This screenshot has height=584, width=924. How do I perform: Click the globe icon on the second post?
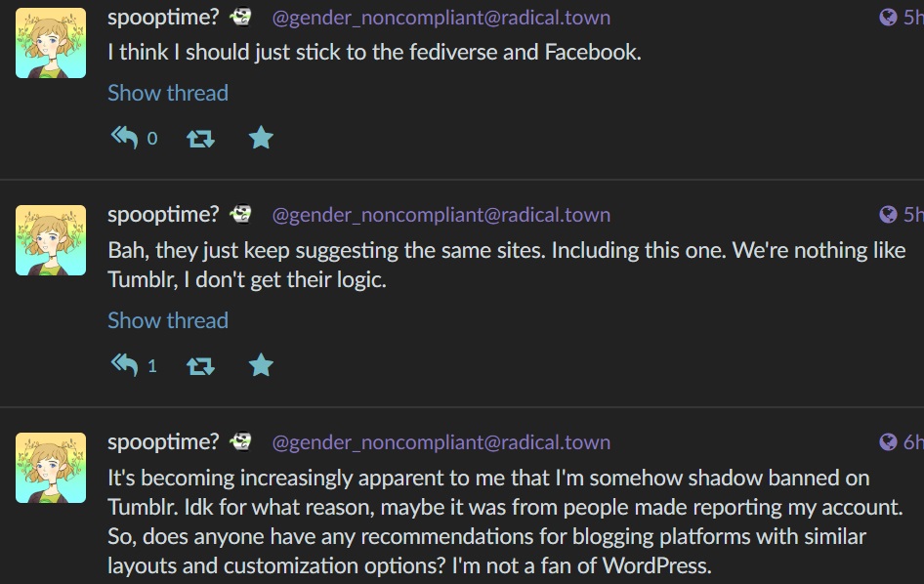point(888,215)
